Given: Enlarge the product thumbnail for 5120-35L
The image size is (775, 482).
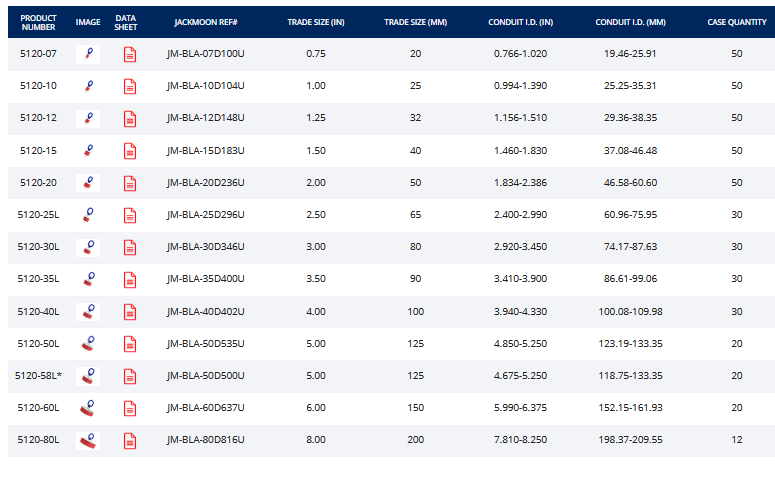Looking at the screenshot, I should (x=88, y=280).
